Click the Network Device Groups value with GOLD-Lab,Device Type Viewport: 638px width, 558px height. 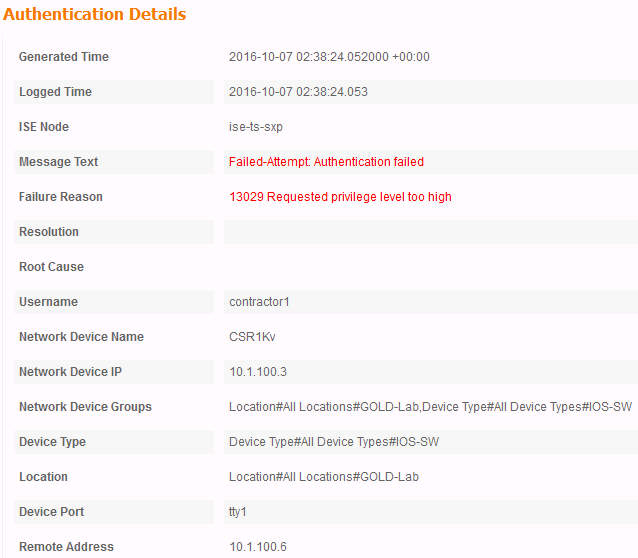point(430,407)
